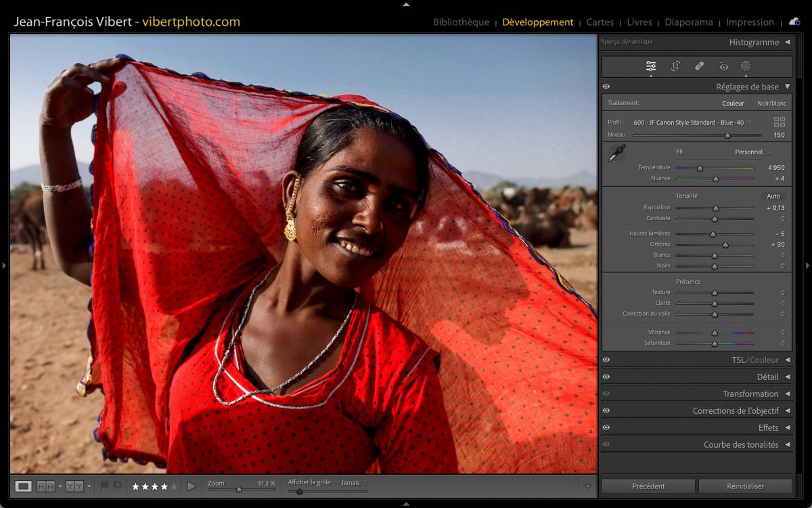Switch to the Bibliothèque module

point(461,22)
